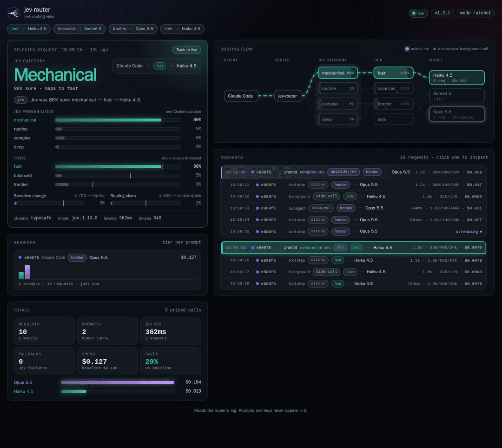The height and width of the screenshot is (448, 502).
Task: Click the Requests total card showing 10
Action: coord(44,331)
